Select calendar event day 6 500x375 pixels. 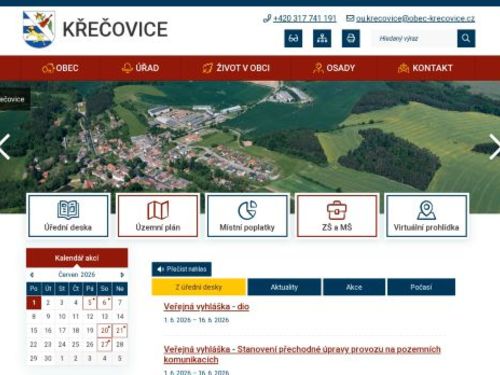[104, 303]
